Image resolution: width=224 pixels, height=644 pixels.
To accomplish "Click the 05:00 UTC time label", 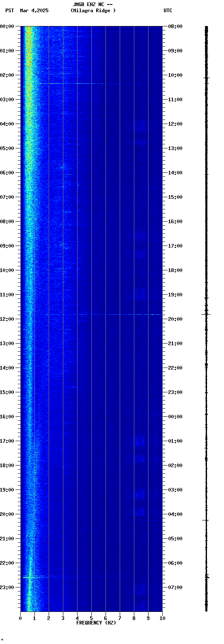I will [175, 539].
